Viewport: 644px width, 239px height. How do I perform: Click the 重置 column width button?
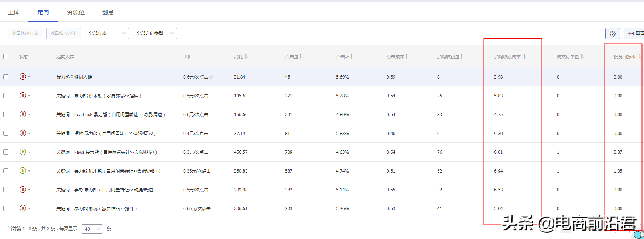(634, 34)
